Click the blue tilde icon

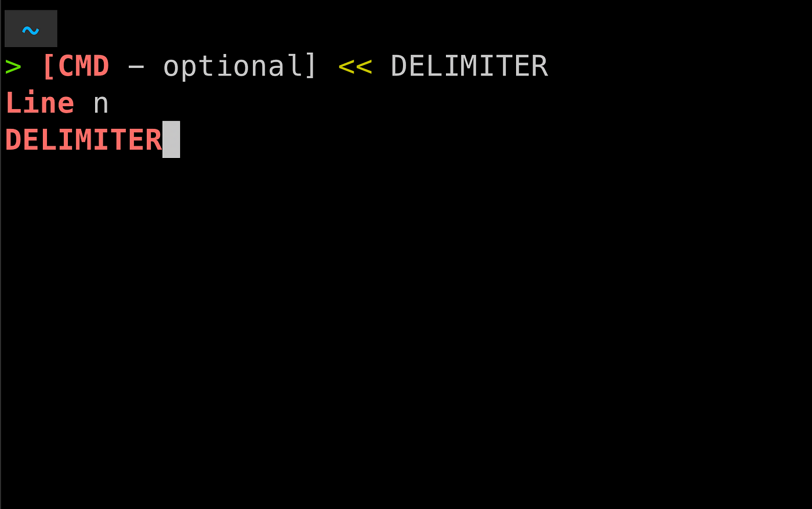pyautogui.click(x=31, y=30)
